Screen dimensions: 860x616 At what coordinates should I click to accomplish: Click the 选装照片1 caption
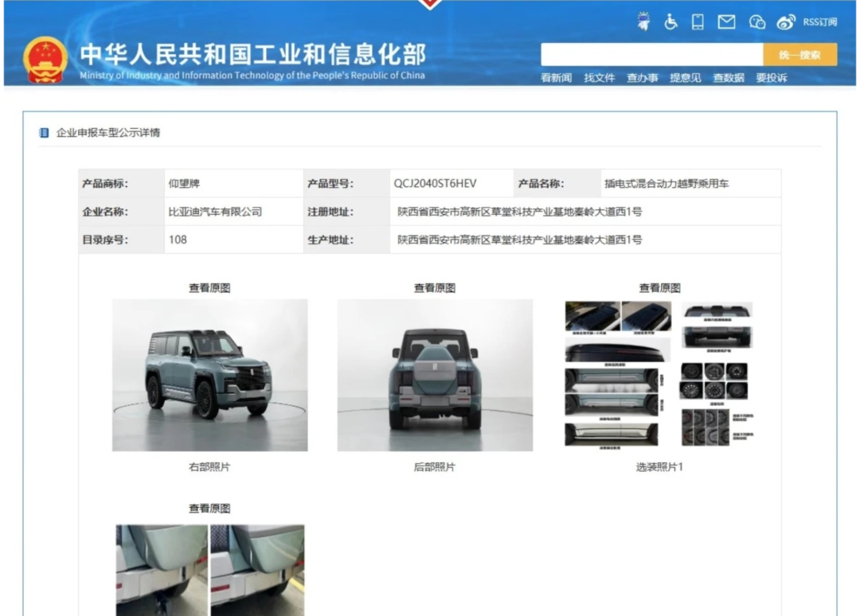tap(659, 467)
